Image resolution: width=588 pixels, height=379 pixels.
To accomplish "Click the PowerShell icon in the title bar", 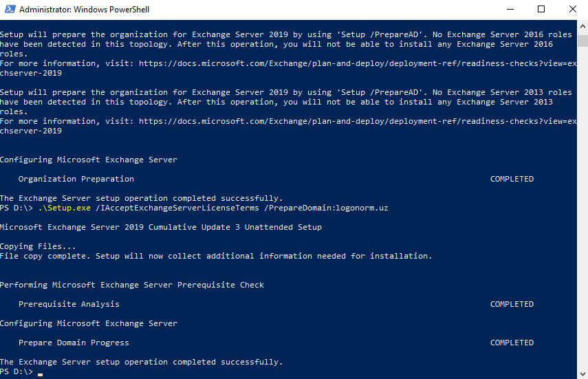I will [x=10, y=9].
